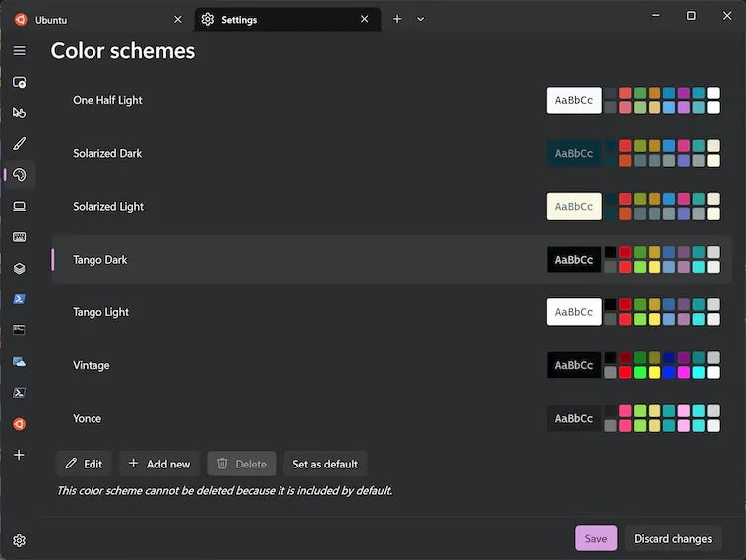Select the Azure Cloud Shell profile icon
Viewport: 746px width, 560px height.
point(19,361)
